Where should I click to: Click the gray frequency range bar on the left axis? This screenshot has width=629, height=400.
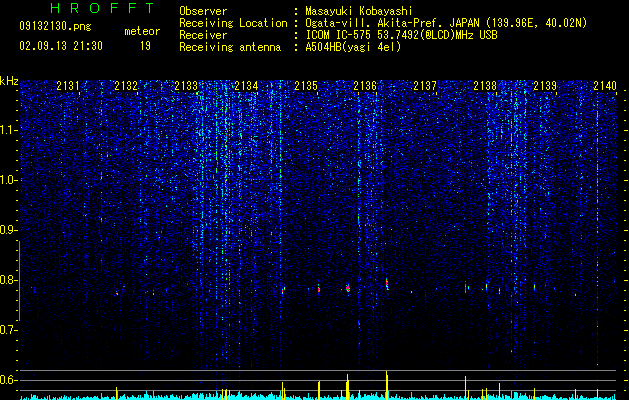point(20,281)
